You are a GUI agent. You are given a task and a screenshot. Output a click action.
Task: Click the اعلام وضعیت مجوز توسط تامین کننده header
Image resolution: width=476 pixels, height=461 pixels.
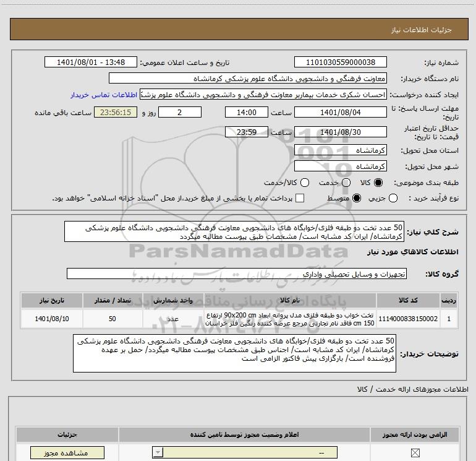[244, 435]
